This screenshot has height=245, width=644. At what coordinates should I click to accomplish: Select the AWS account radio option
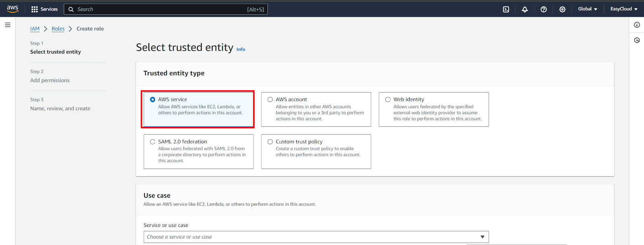270,99
